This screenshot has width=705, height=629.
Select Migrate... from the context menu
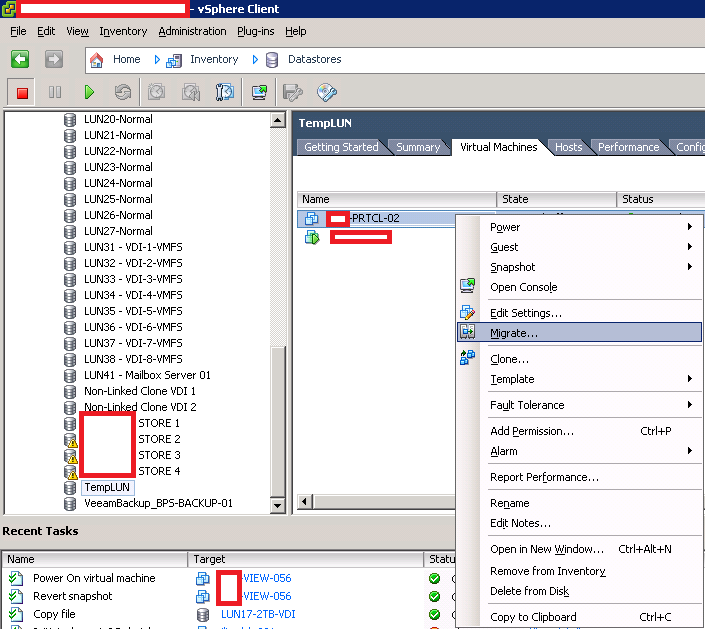point(579,332)
